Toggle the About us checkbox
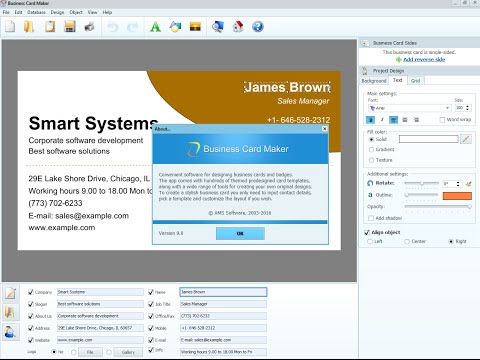Image resolution: width=480 pixels, height=360 pixels. [x=31, y=316]
